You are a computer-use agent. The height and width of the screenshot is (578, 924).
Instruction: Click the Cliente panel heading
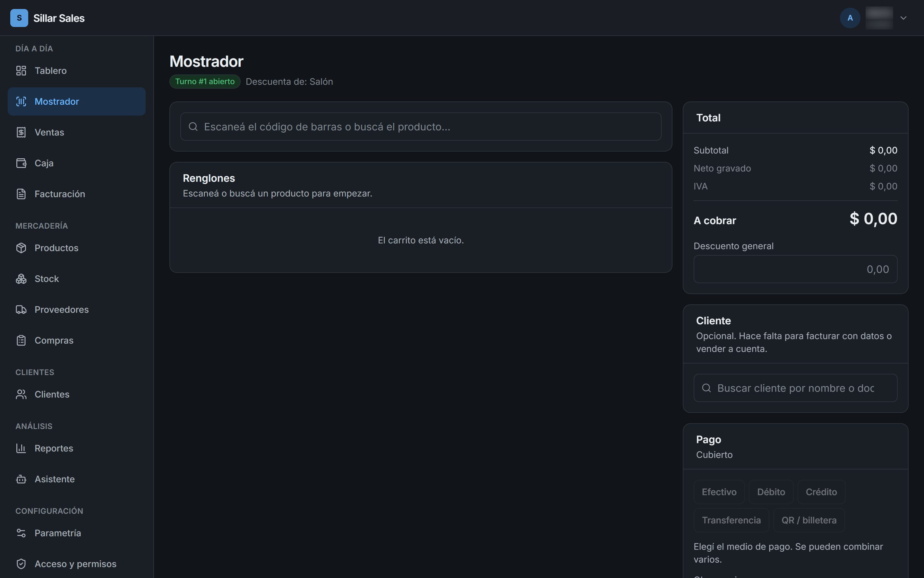coord(713,321)
